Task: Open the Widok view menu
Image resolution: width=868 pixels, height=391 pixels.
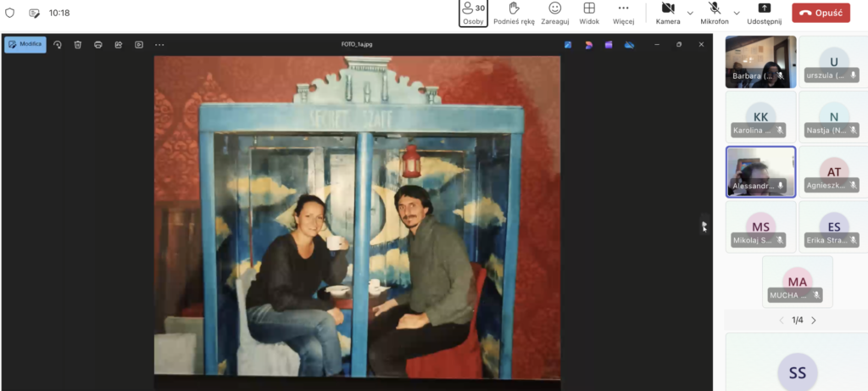Action: tap(589, 13)
